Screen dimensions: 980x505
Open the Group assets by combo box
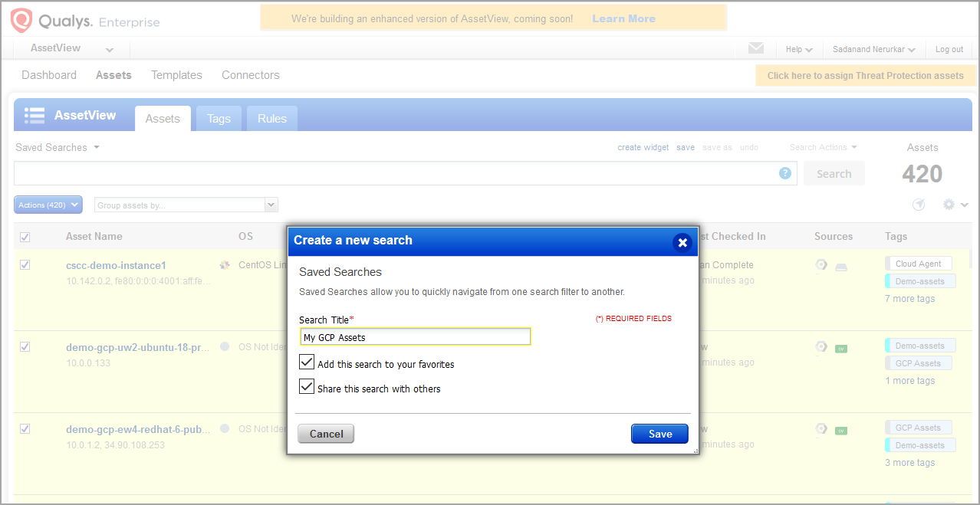click(186, 205)
